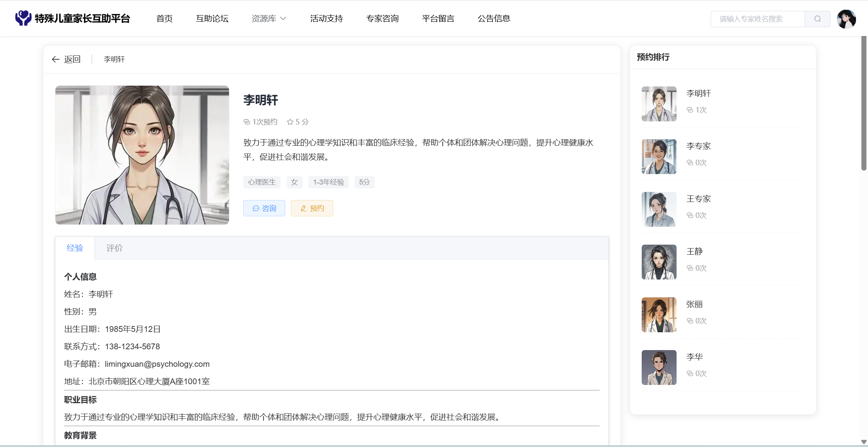Click the 心理医生 tag
The height and width of the screenshot is (447, 868).
[262, 182]
